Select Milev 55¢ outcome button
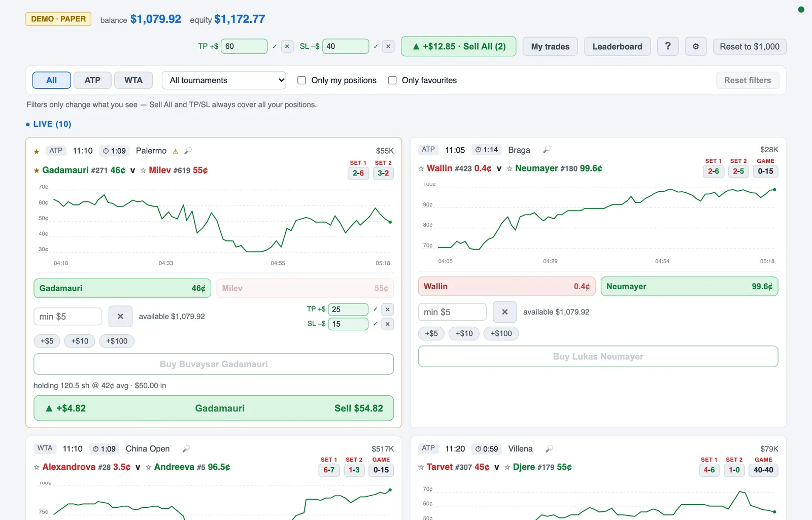This screenshot has height=520, width=812. pos(305,288)
